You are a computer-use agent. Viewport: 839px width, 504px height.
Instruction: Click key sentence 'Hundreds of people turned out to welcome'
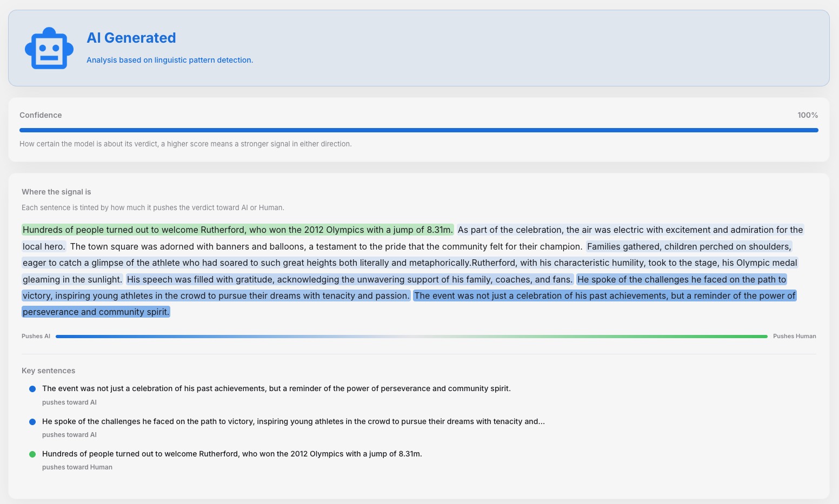coord(232,454)
